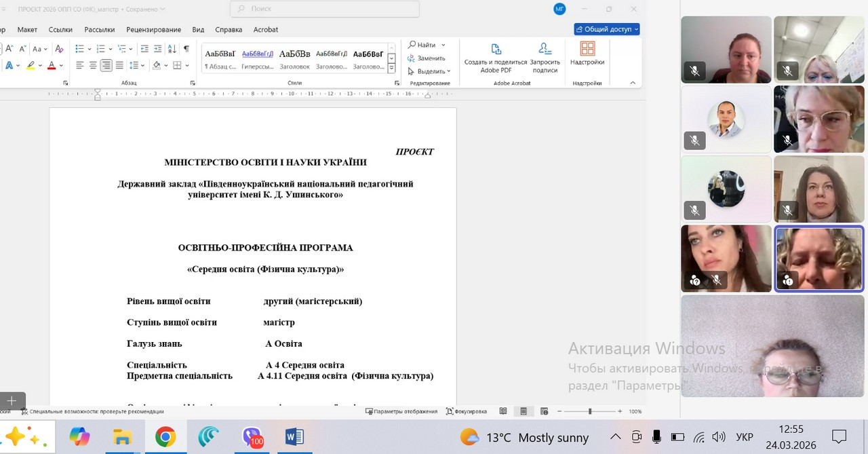Screen dimensions: 868x454
Task: Toggle paragraph marks display (¶)
Action: point(186,48)
